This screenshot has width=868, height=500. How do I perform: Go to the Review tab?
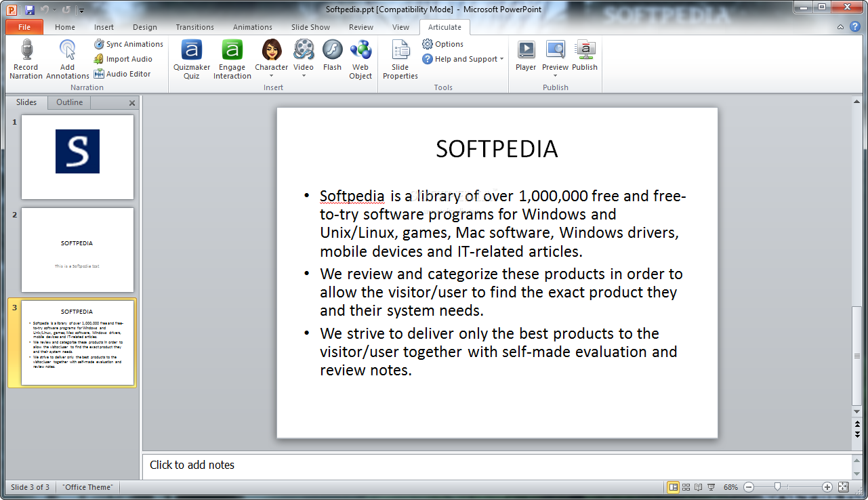point(361,27)
